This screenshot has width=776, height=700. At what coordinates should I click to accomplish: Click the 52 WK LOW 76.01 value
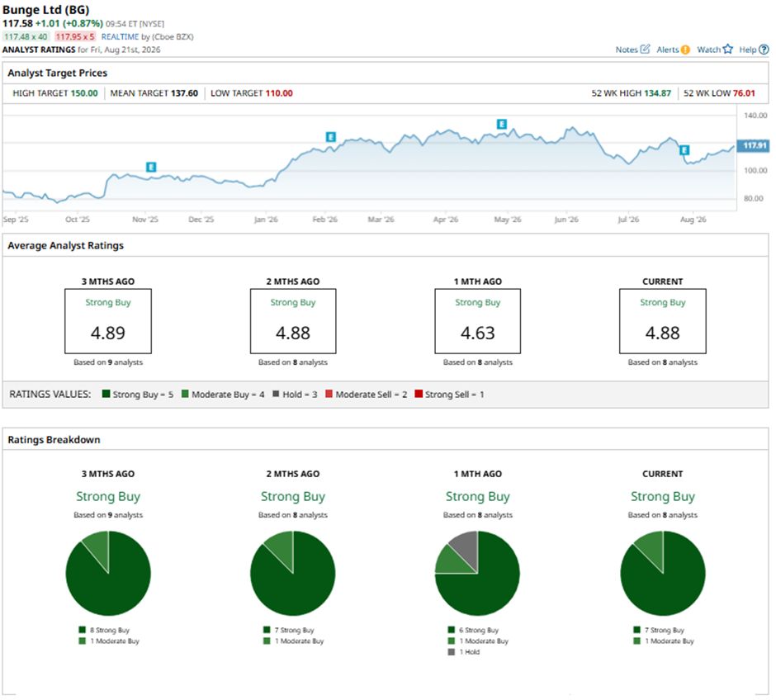click(x=744, y=93)
